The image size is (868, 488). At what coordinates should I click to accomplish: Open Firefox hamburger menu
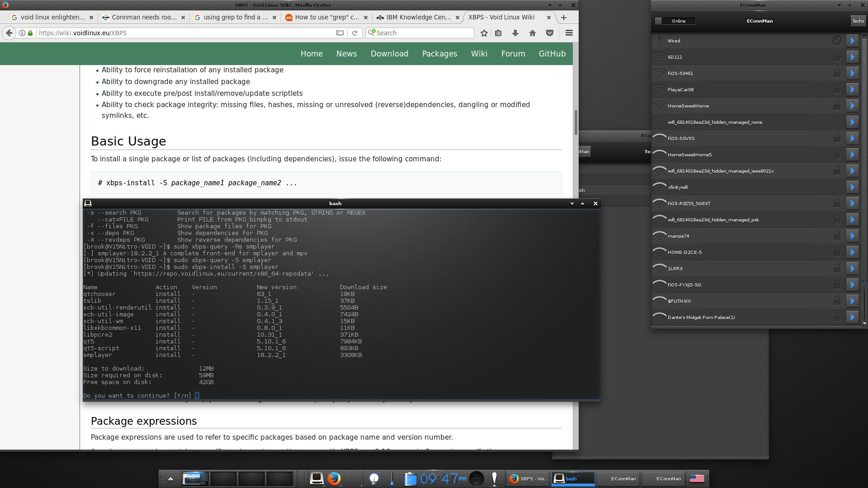[x=569, y=33]
